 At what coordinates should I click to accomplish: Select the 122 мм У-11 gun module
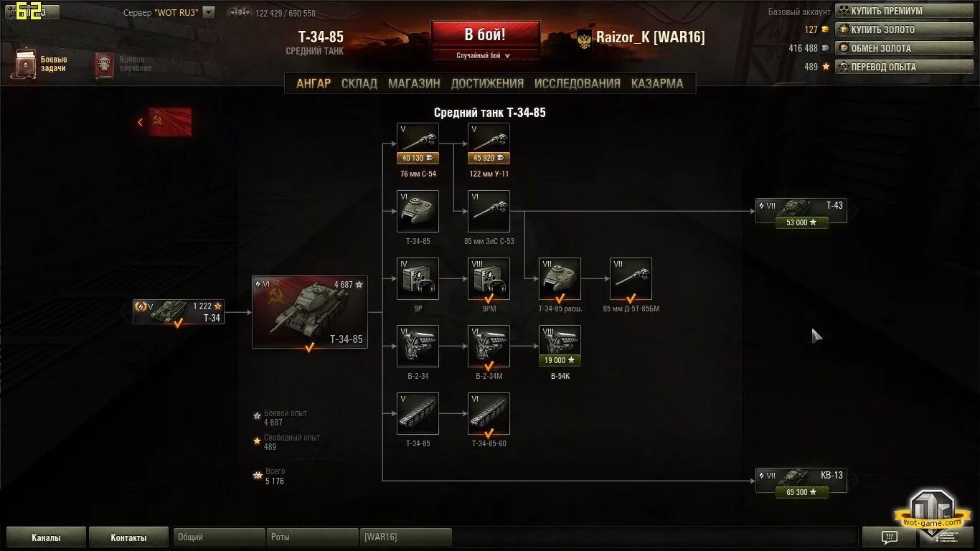pos(489,143)
